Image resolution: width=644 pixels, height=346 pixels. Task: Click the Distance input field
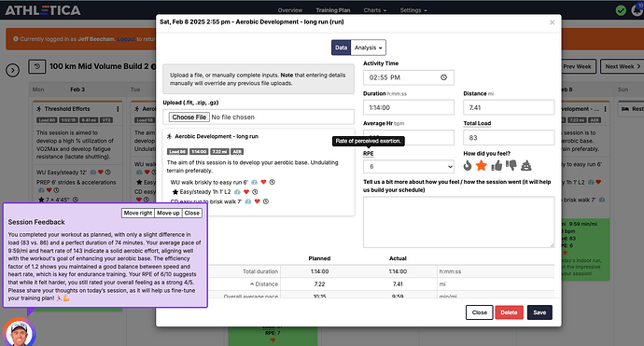509,107
